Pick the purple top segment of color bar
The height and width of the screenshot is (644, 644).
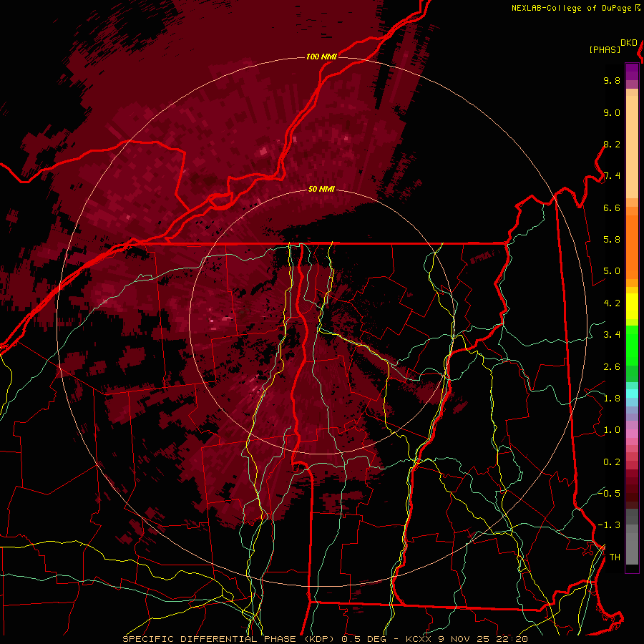[x=632, y=72]
